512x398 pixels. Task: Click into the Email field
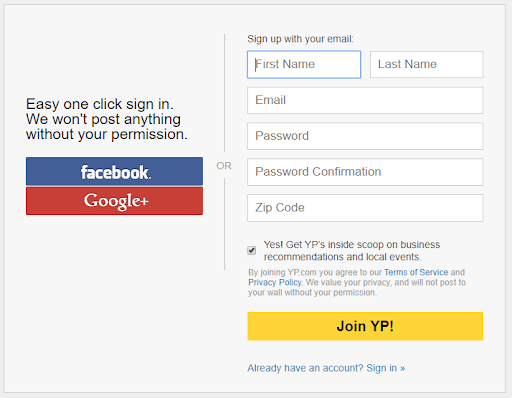tap(365, 100)
